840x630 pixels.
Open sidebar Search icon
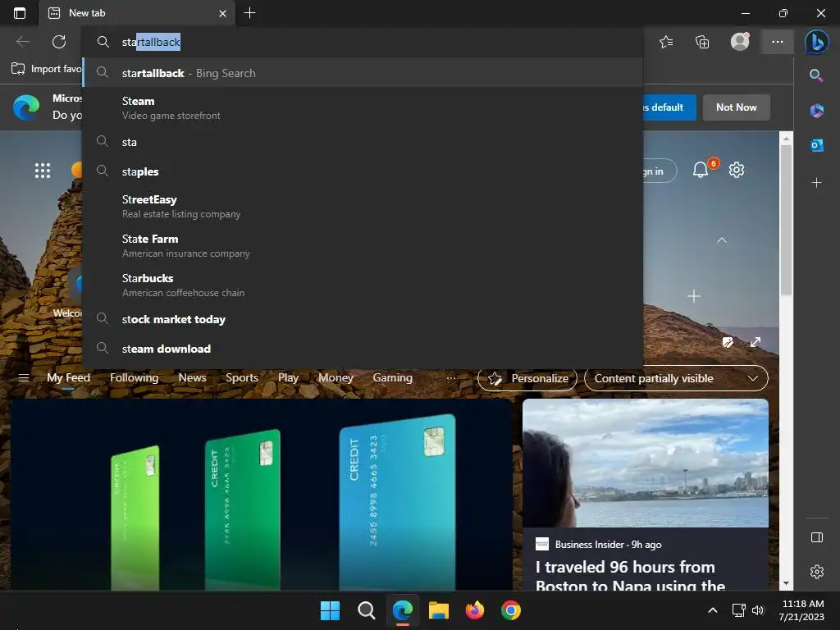[x=816, y=75]
